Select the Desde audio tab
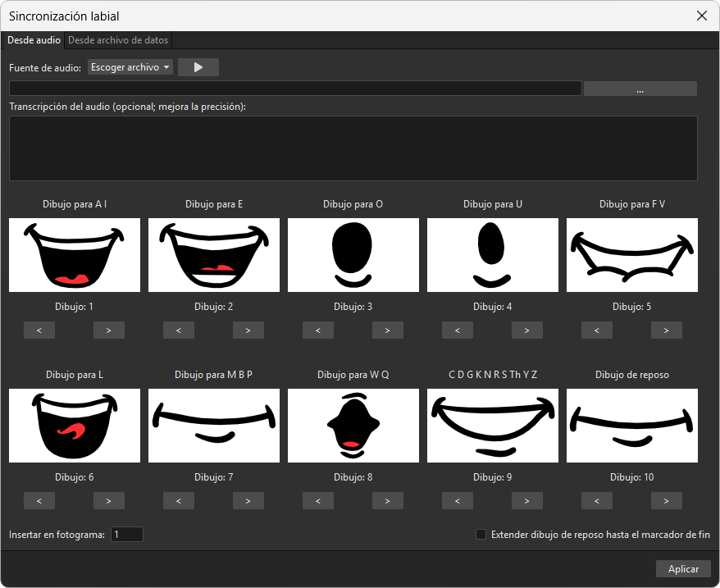This screenshot has height=588, width=720. click(x=34, y=40)
